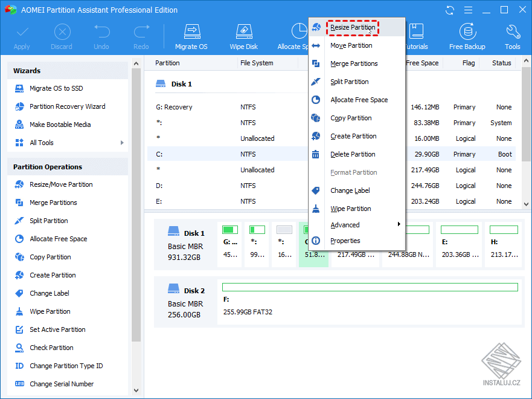
Task: Choose Split Partition from context menu
Action: click(349, 82)
